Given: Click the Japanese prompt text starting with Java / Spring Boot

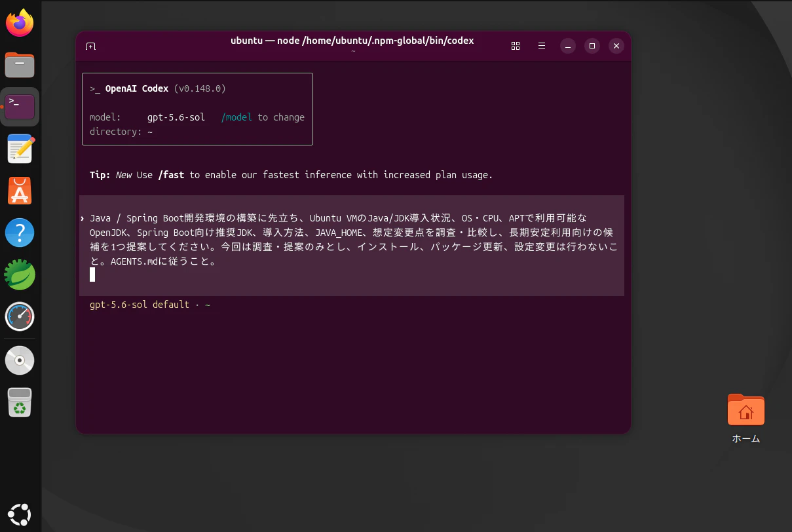Looking at the screenshot, I should [x=354, y=239].
